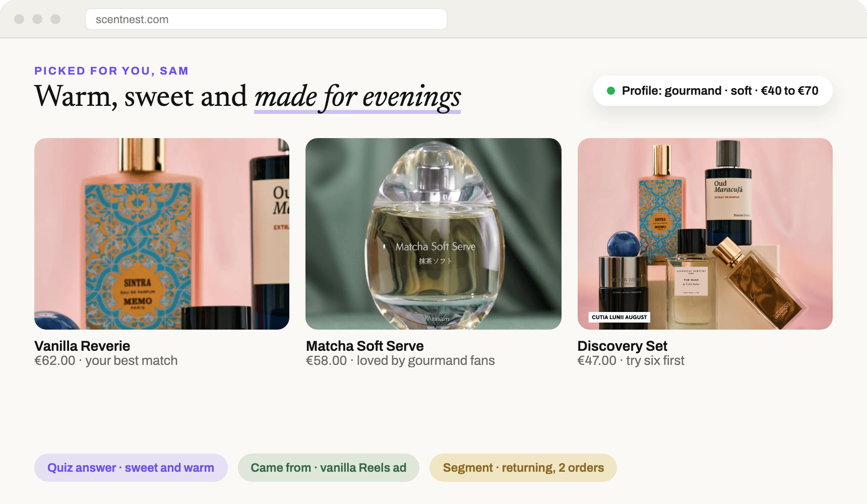Screen dimensions: 867x504
Task: Click the third window maximize dot
Action: point(55,19)
